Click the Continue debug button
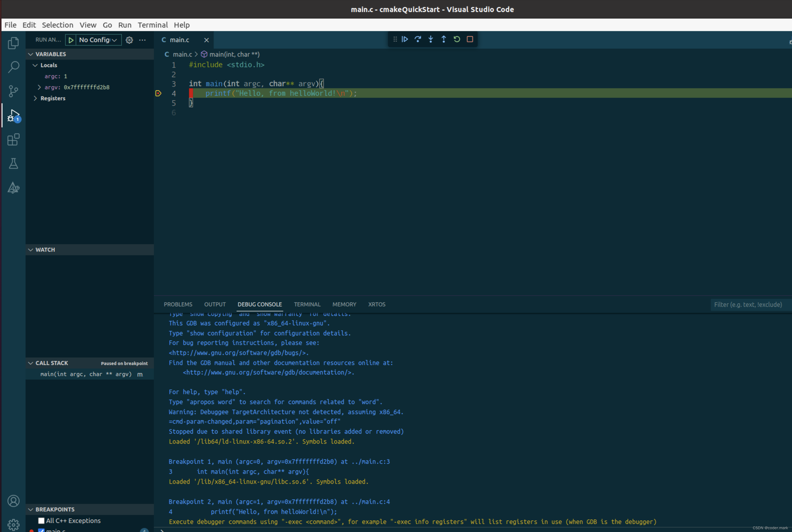Screen dimensions: 792x532 click(405, 39)
